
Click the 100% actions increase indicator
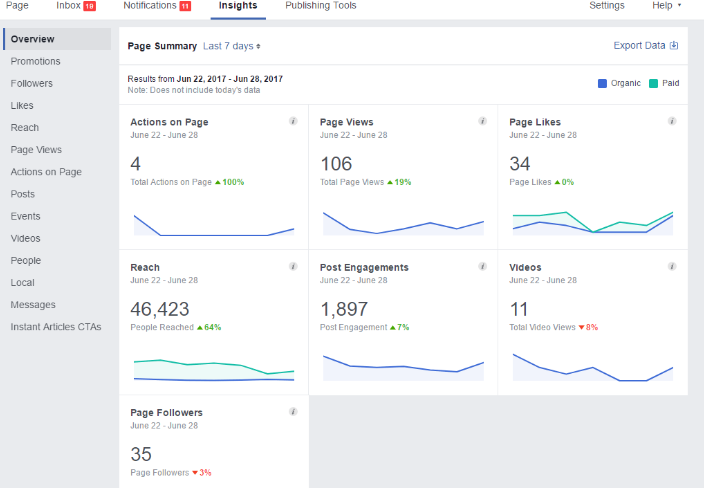tap(230, 182)
